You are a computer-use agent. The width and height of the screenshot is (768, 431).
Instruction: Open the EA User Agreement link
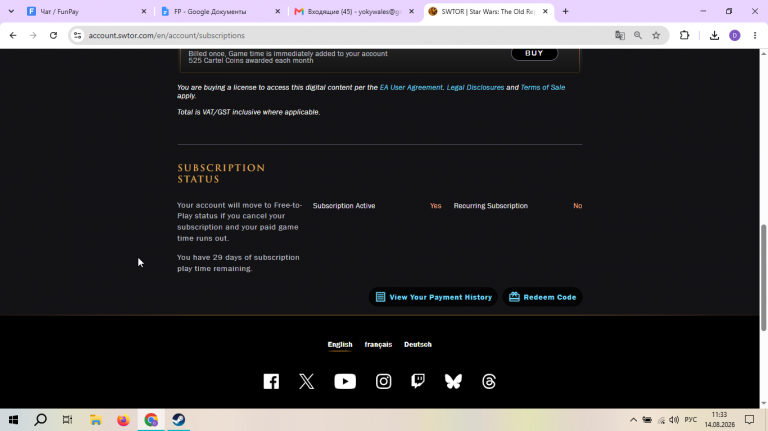pos(411,87)
